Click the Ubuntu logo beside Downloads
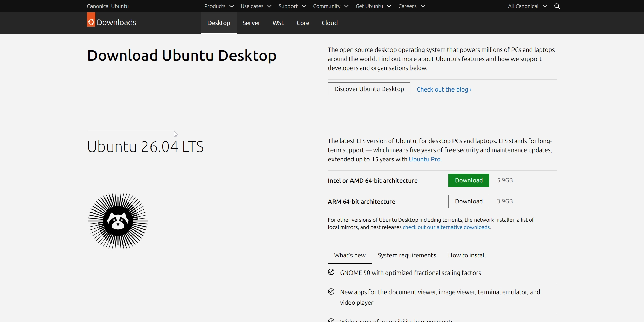 point(91,20)
